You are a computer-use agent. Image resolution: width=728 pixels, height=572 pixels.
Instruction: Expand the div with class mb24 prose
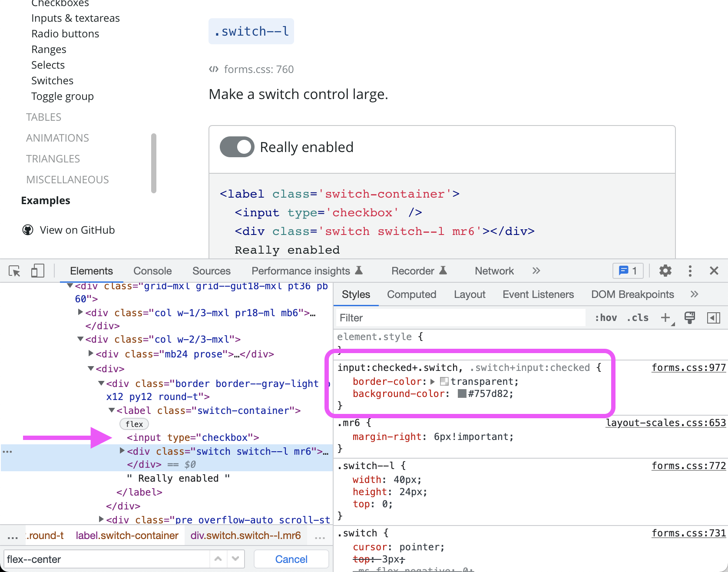coord(90,354)
